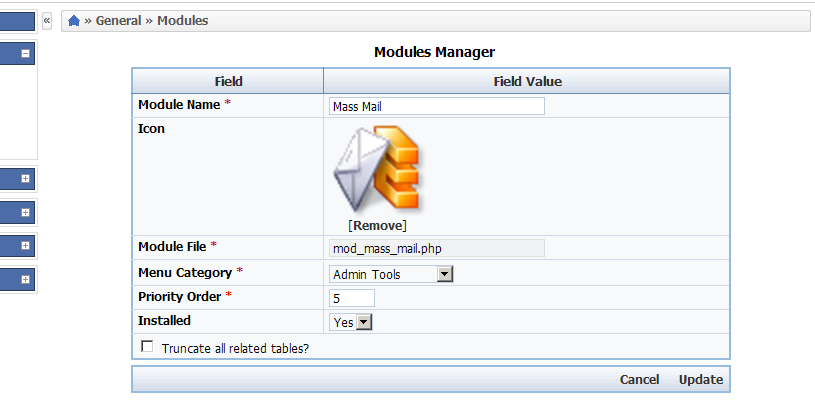Remove the module icon via [Remove] link
Viewport: 815px width, 405px height.
(x=377, y=226)
